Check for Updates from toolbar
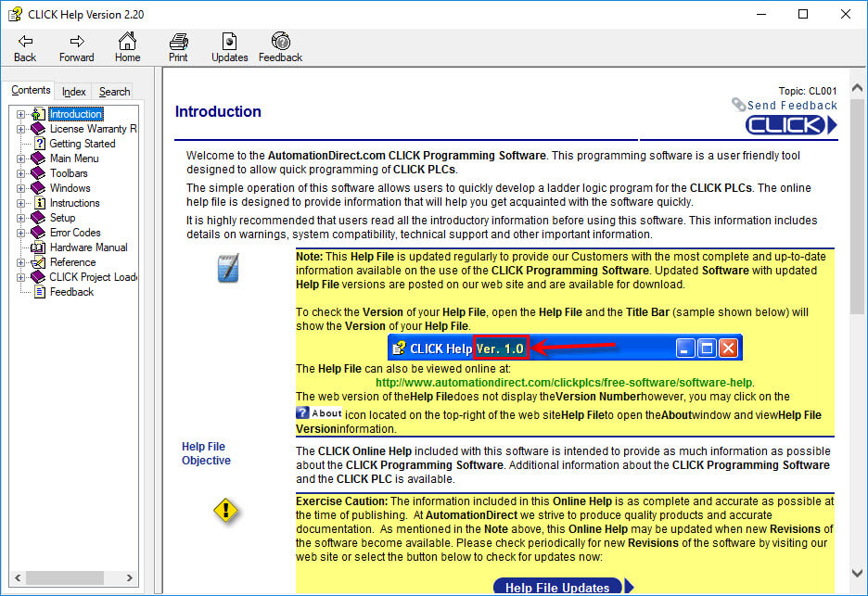 (229, 47)
